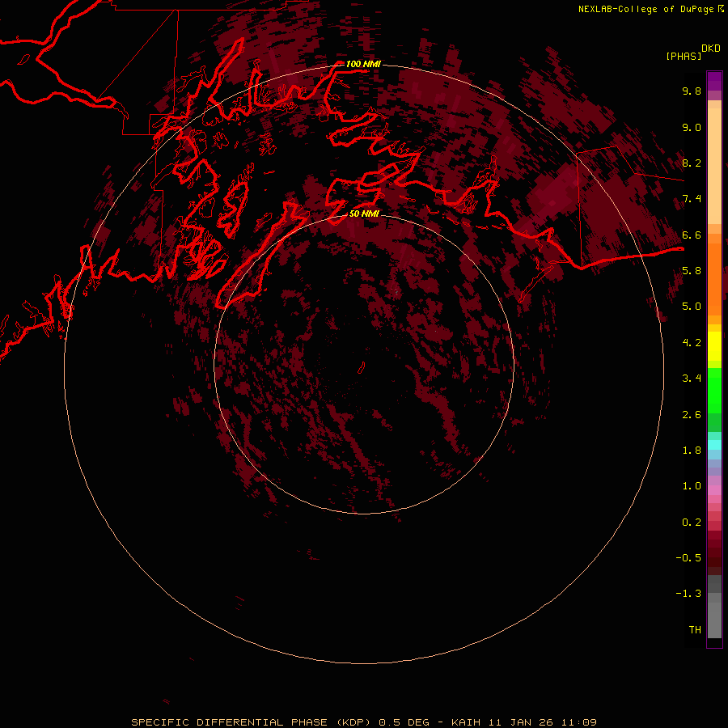Screen dimensions: 728x728
Task: Click the 50 NMI range ring label
Action: [364, 214]
